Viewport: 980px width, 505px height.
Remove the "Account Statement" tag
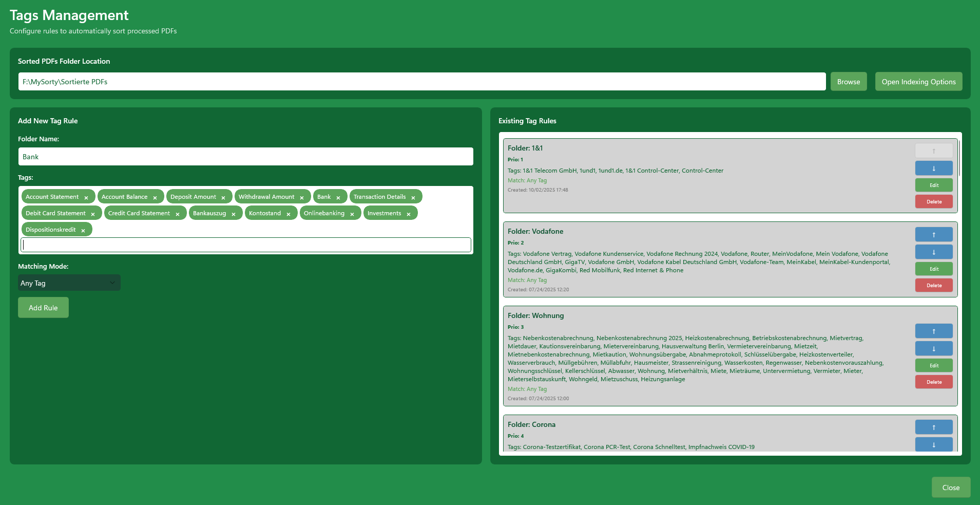(87, 196)
